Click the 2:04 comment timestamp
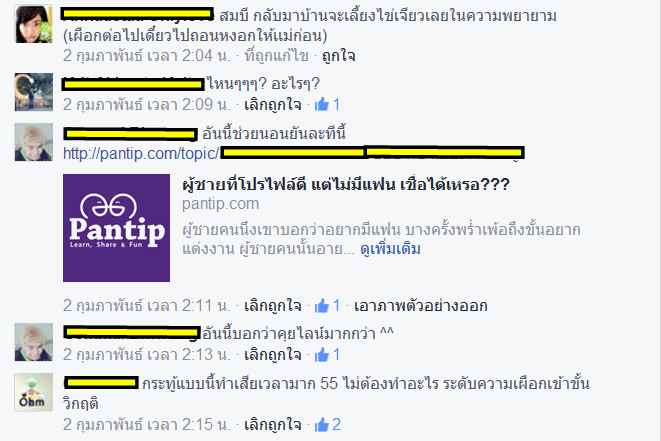 click(147, 56)
